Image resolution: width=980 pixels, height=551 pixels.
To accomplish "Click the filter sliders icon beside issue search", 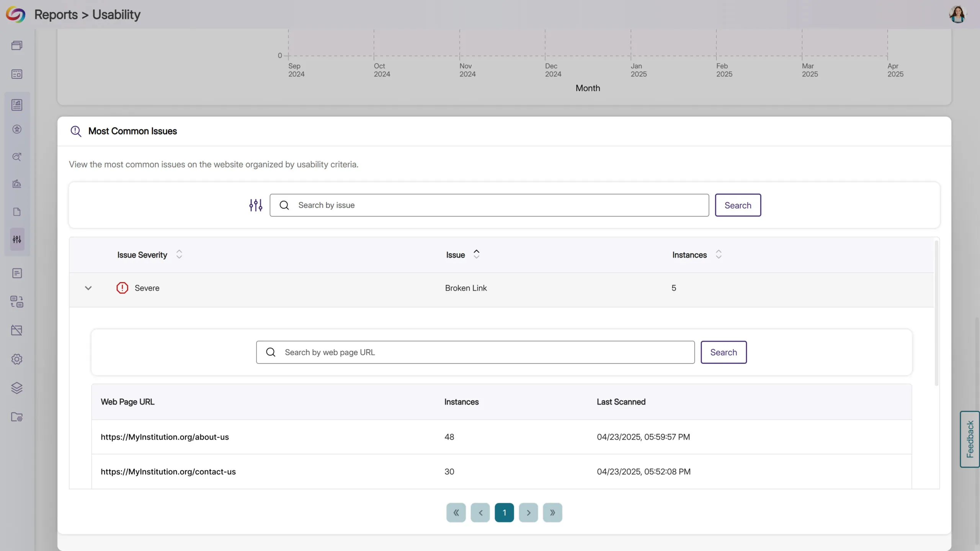I will [256, 205].
